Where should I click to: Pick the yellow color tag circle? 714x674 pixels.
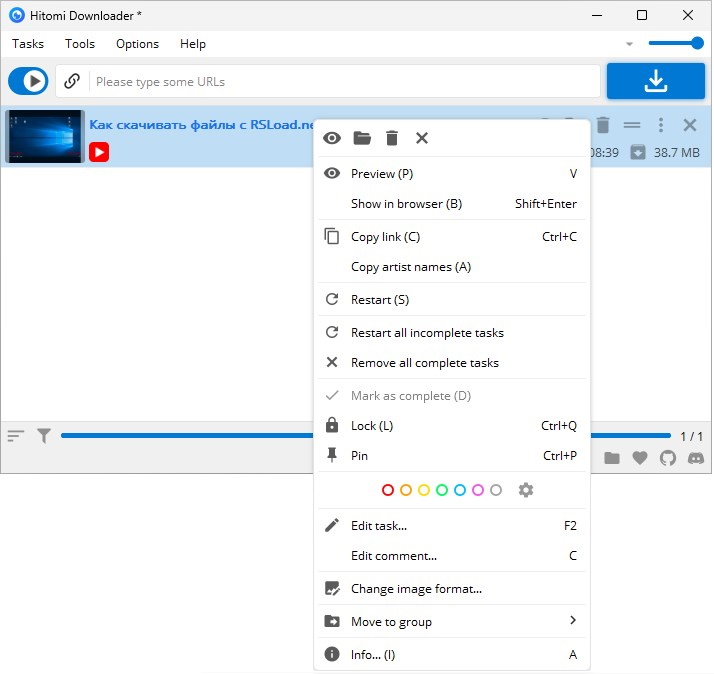pyautogui.click(x=424, y=490)
